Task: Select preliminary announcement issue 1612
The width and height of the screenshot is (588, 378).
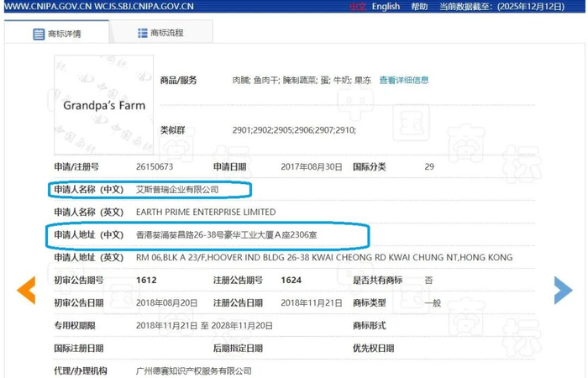Action: (146, 280)
